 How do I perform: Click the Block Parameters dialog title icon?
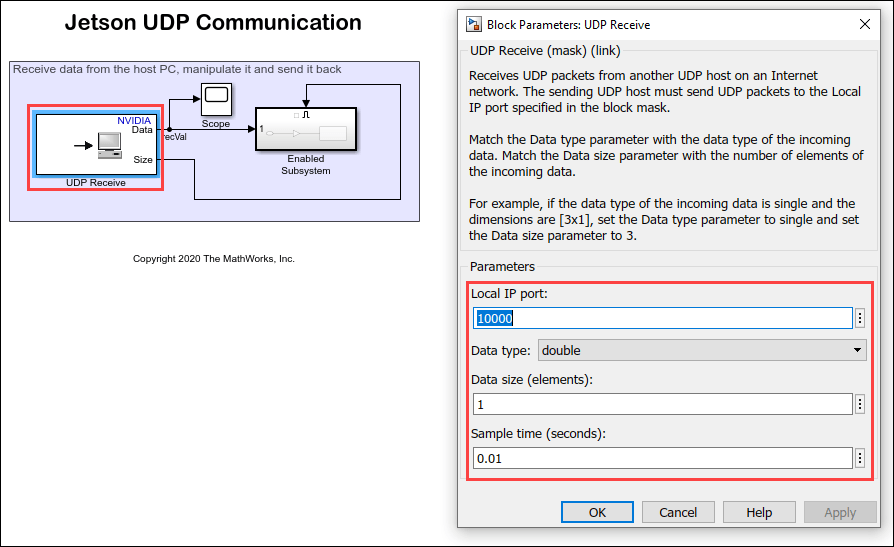[x=472, y=24]
